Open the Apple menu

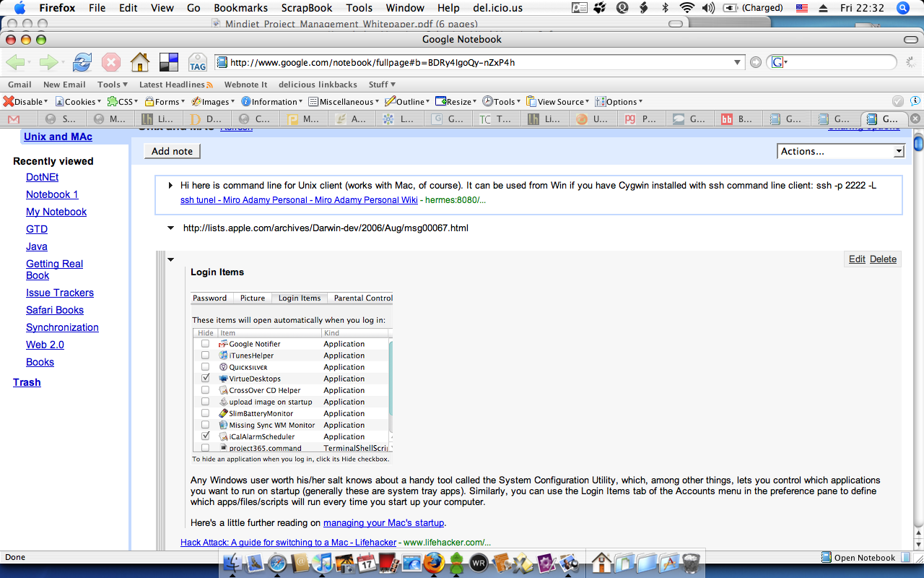click(x=19, y=8)
